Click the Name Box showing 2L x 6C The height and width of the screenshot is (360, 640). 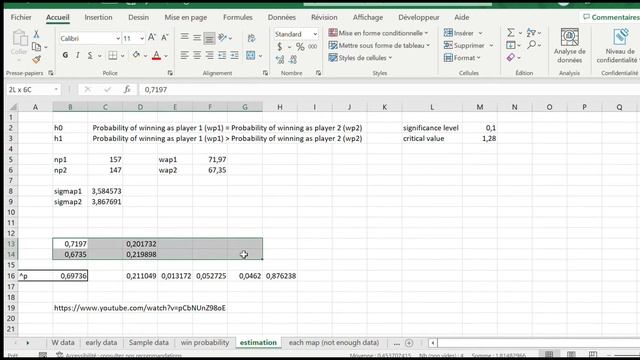(32, 89)
